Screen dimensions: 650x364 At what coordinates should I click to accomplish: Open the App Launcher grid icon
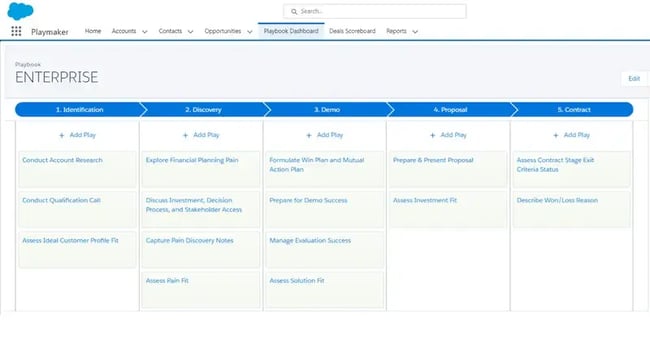[x=16, y=32]
